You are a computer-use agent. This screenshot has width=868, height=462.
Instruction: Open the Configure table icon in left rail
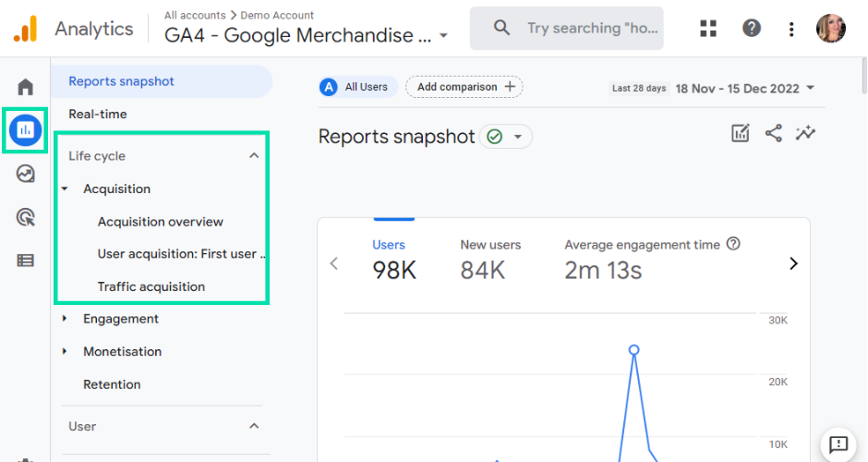26,261
